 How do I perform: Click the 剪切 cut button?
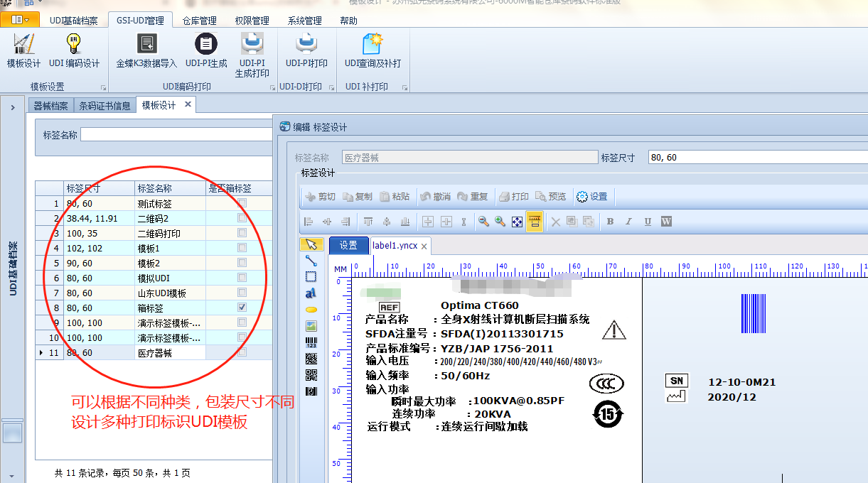point(320,197)
